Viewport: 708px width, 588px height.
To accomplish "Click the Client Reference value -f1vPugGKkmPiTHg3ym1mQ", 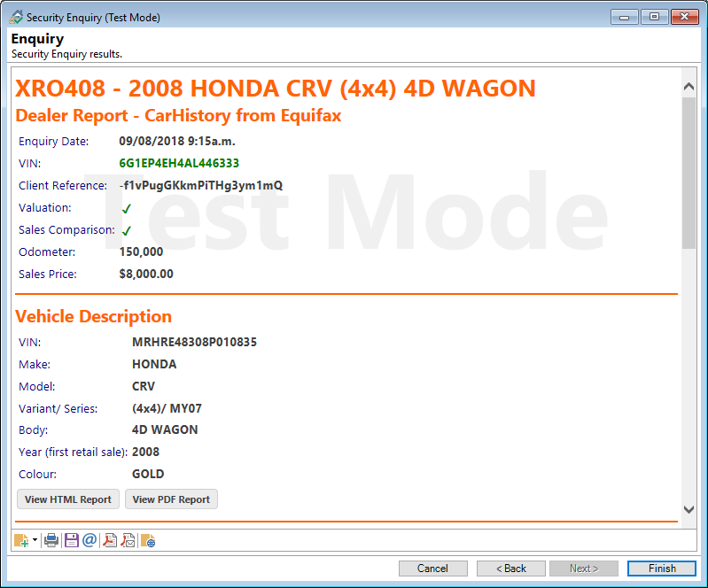I will pyautogui.click(x=201, y=185).
